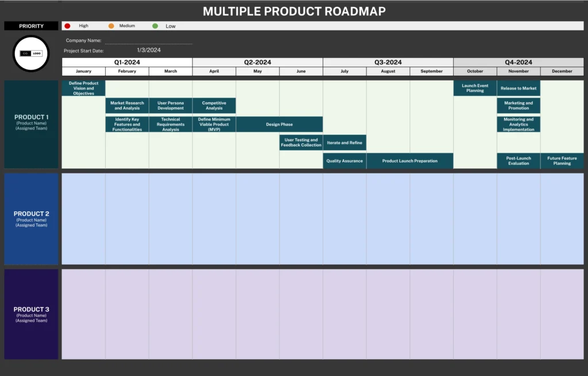Select Iterate and Refine task block

click(345, 142)
